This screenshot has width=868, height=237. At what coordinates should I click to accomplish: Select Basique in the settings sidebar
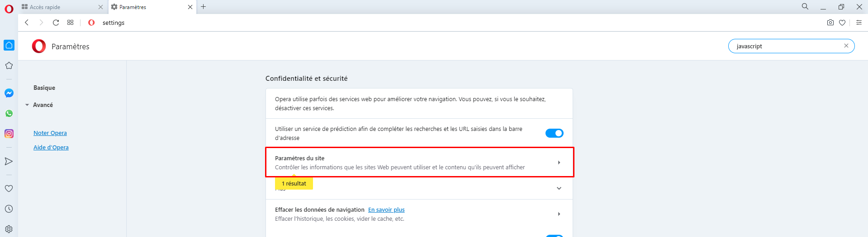click(44, 88)
